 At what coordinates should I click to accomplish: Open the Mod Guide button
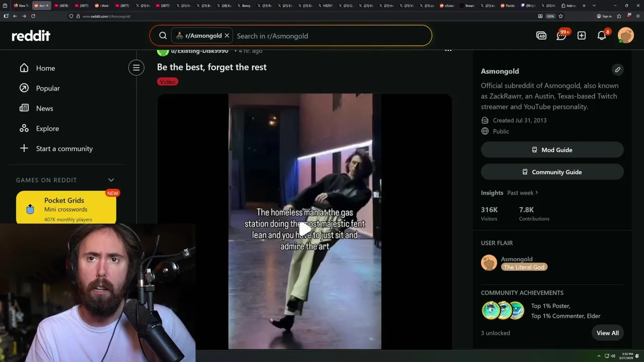pyautogui.click(x=552, y=150)
